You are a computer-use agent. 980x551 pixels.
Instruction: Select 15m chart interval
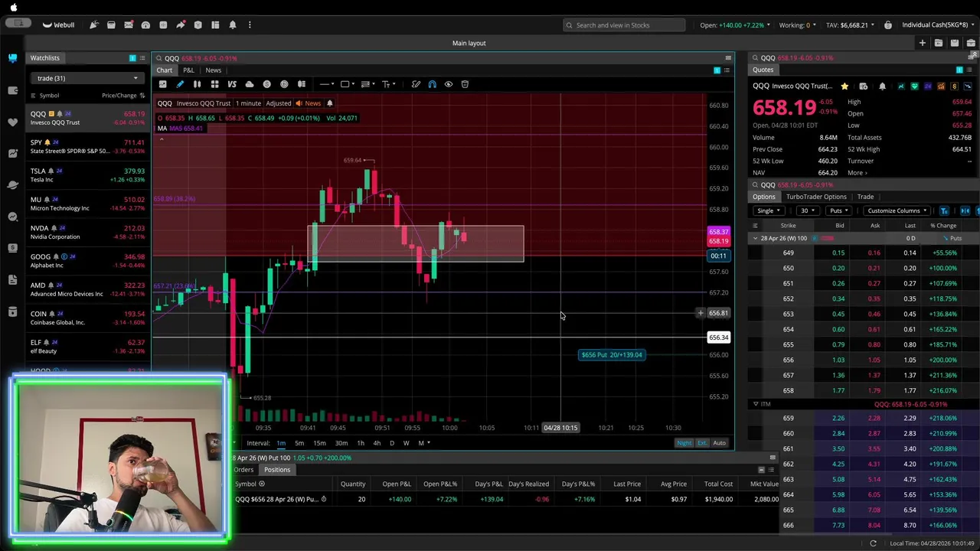(x=319, y=443)
